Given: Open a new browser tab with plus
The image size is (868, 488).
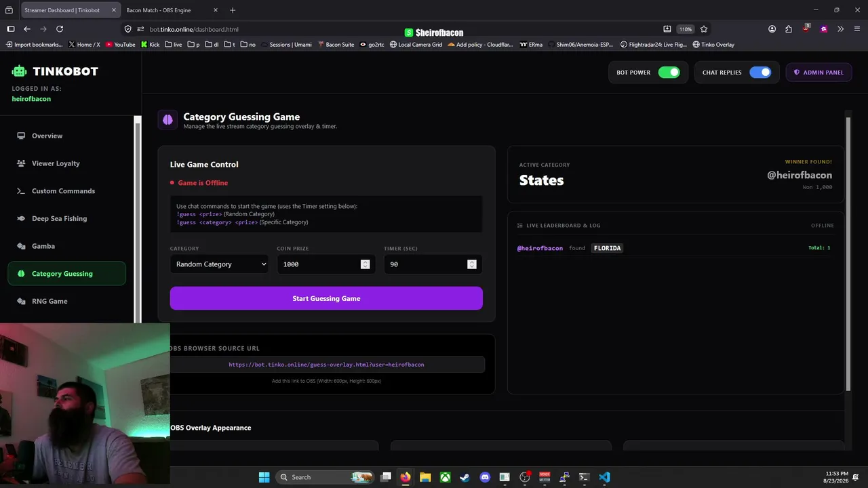Looking at the screenshot, I should point(233,10).
